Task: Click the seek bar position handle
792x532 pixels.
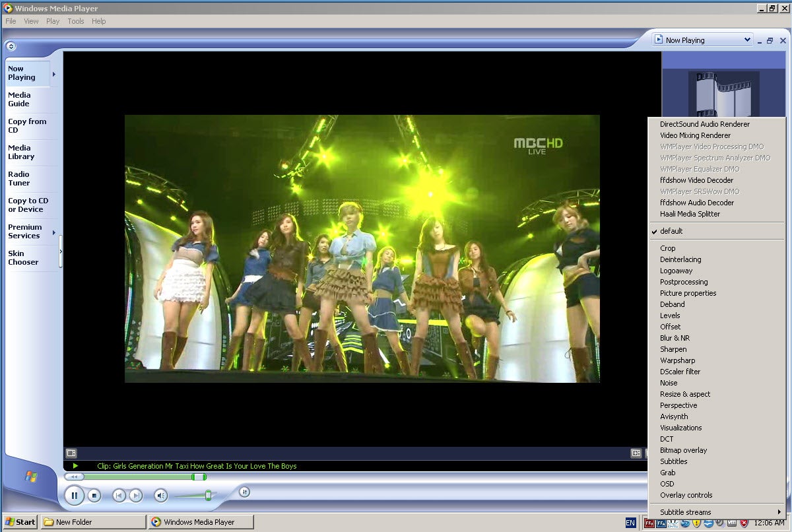Action: (199, 477)
